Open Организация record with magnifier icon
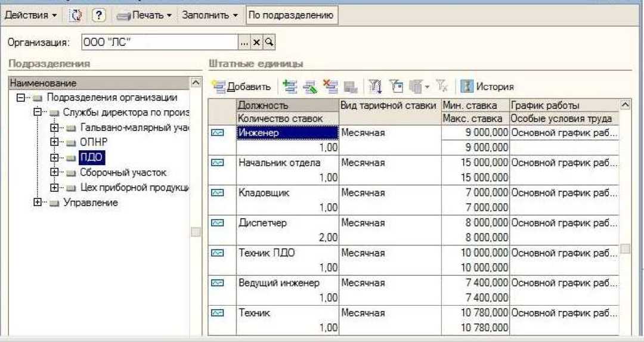 click(268, 42)
